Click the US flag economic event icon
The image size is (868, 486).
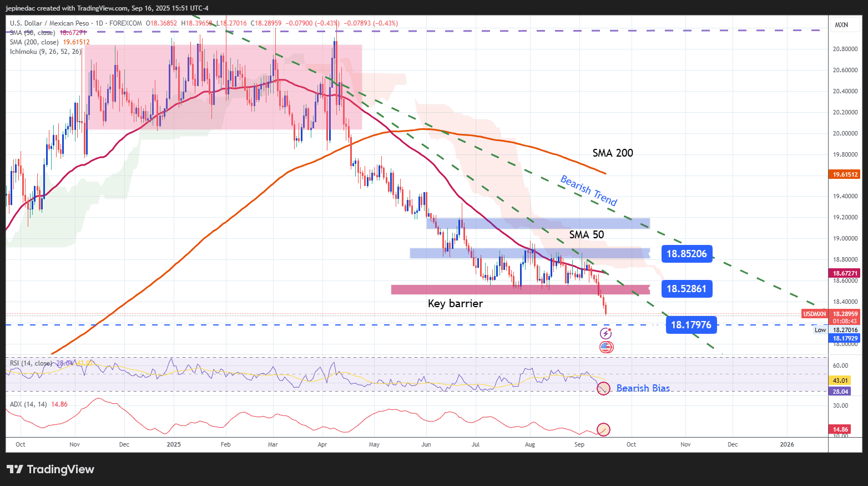click(606, 347)
